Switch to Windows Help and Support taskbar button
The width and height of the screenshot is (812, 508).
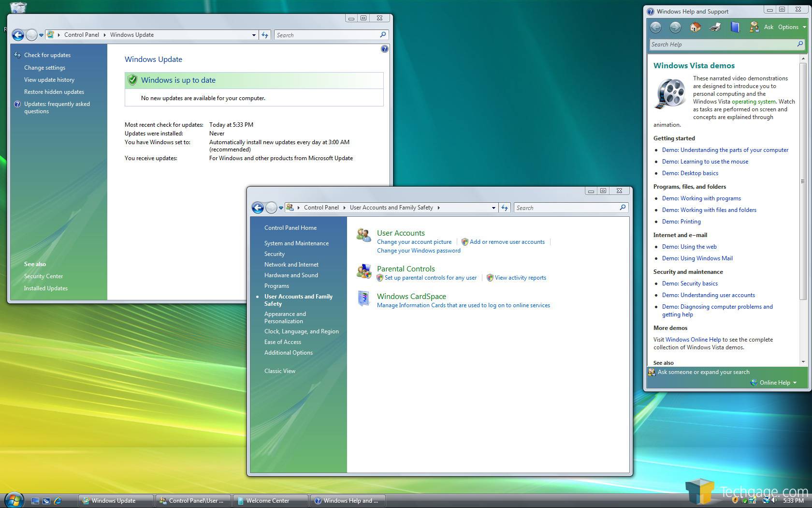[x=348, y=501]
